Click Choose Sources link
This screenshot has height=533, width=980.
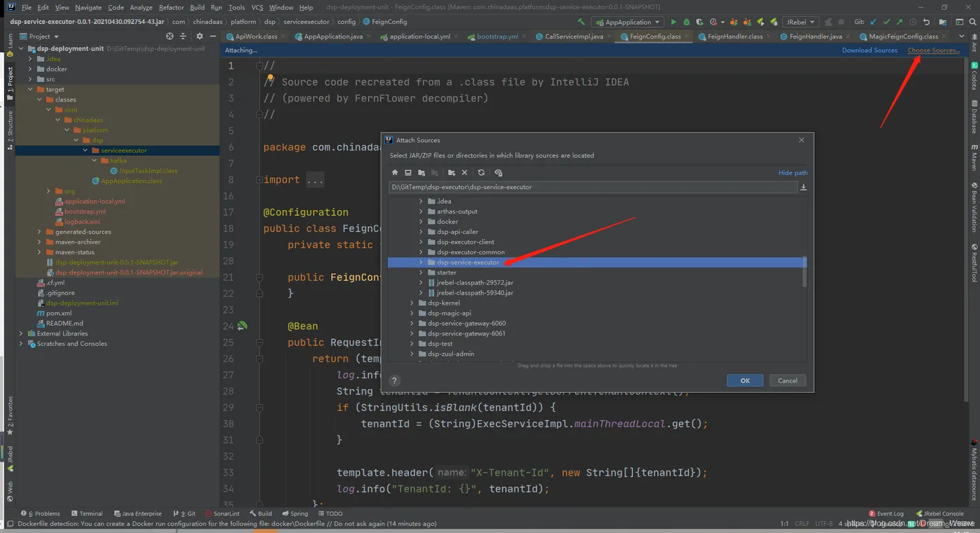click(934, 50)
